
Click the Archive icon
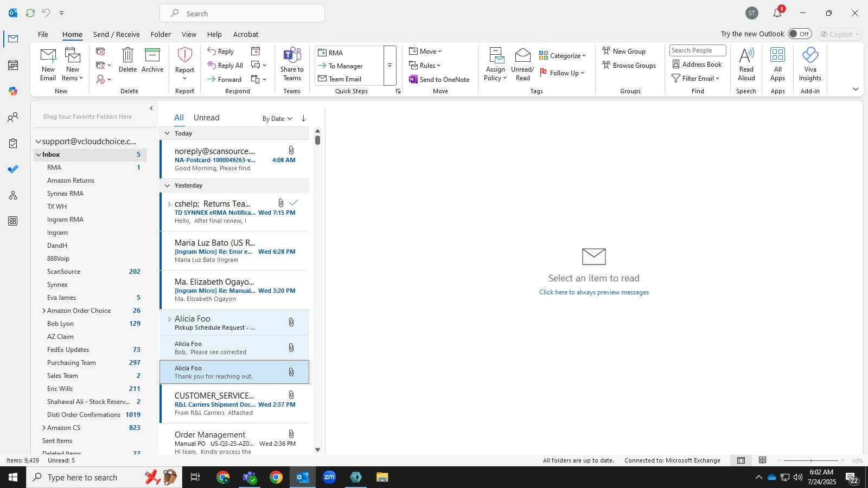[152, 55]
